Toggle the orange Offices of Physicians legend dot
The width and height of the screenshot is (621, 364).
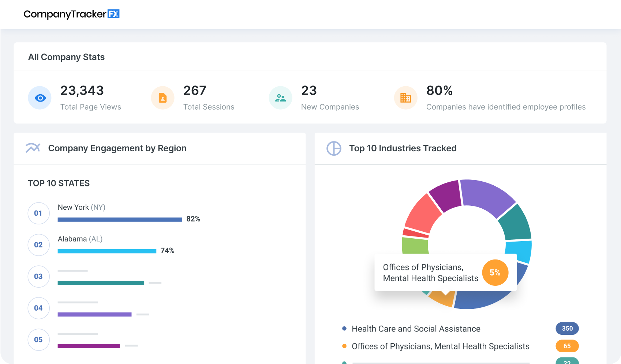tap(344, 346)
